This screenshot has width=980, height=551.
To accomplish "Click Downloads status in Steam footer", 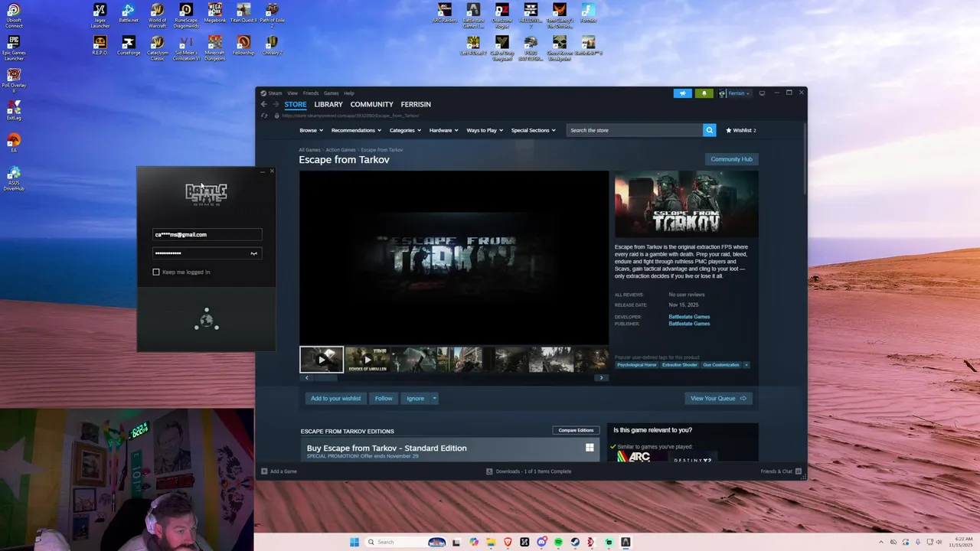I will (x=529, y=471).
